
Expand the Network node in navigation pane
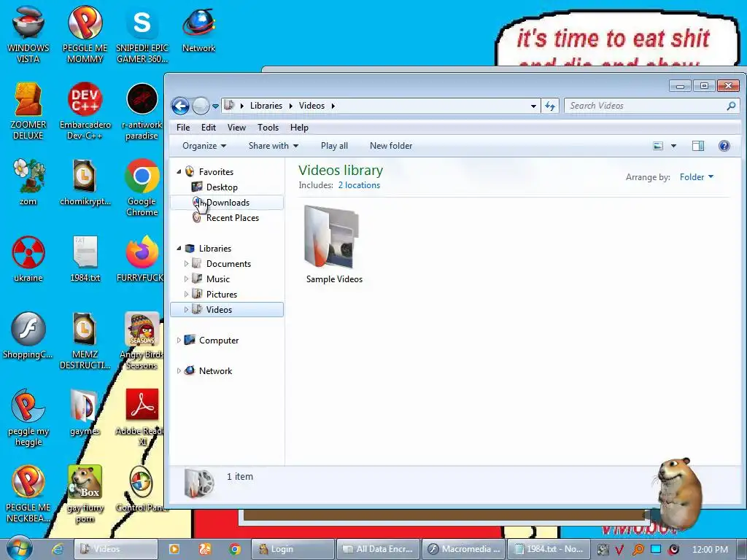pyautogui.click(x=179, y=370)
